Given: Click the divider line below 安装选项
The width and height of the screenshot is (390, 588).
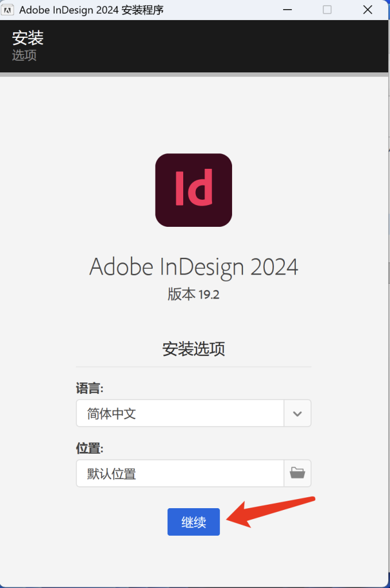Looking at the screenshot, I should (194, 366).
